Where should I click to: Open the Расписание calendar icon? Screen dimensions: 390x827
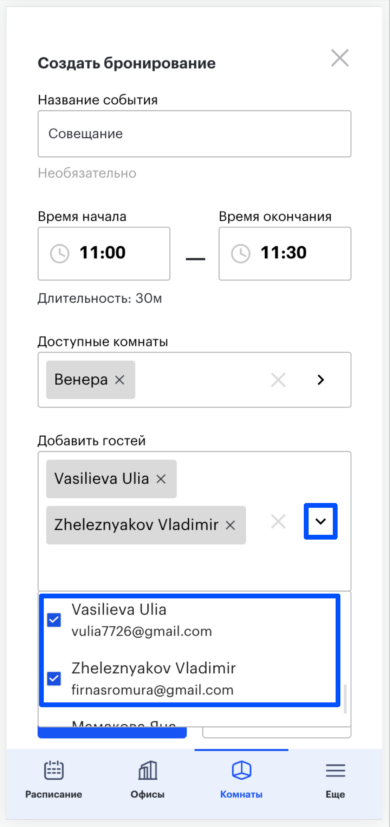(x=53, y=771)
